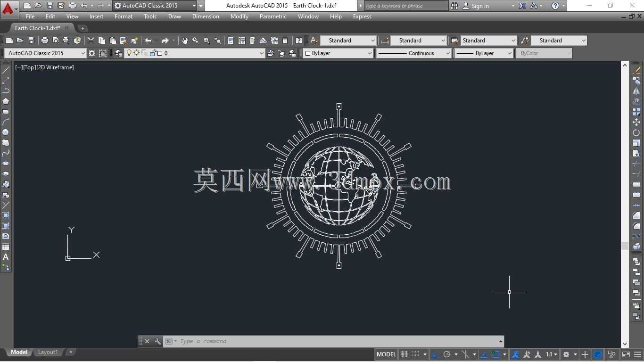The width and height of the screenshot is (644, 362).
Task: Select the Spline draw tool
Action: (x=6, y=153)
